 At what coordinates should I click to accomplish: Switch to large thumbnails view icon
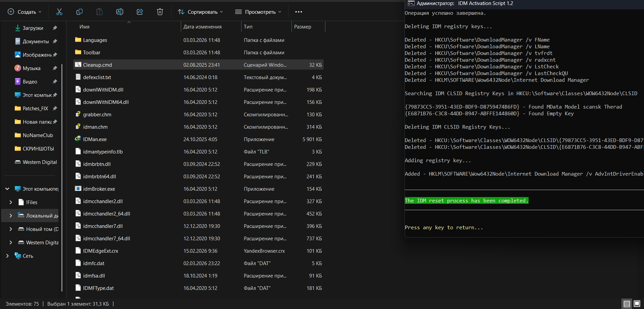[x=637, y=304]
